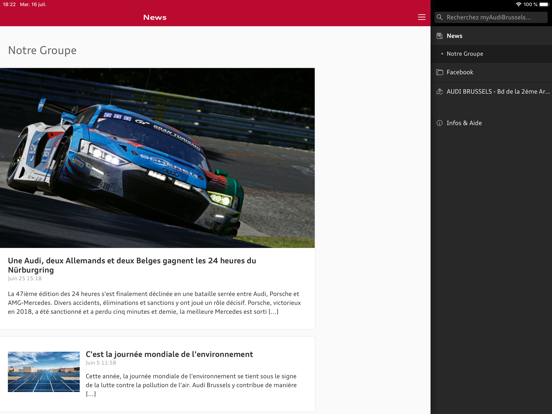Viewport: 552px width, 414px height.
Task: Open the News menu item
Action: (x=491, y=36)
